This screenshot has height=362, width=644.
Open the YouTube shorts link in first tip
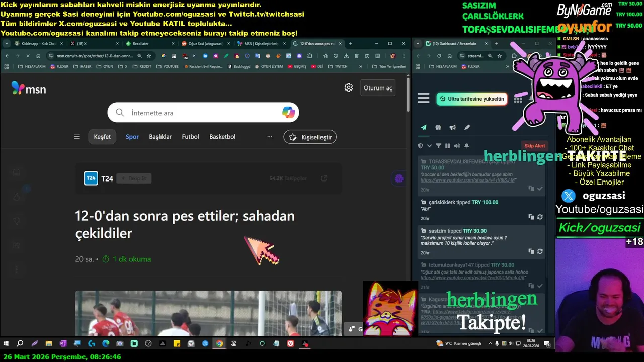tap(468, 180)
